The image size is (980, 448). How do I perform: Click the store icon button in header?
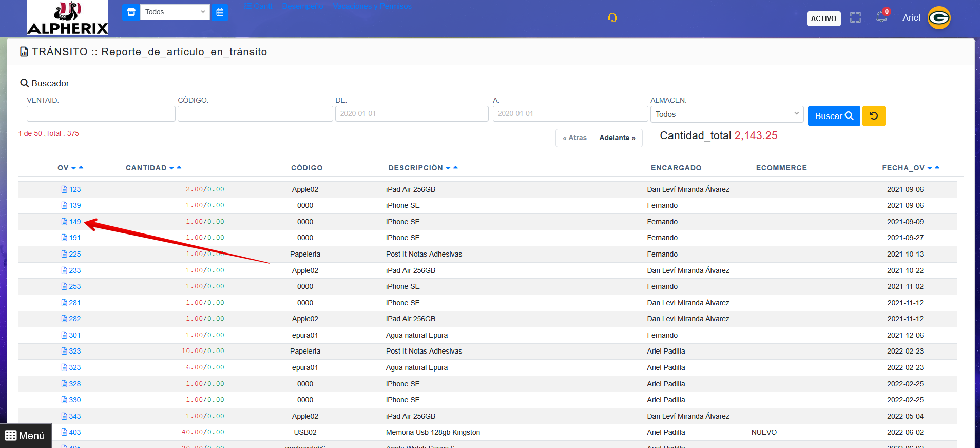click(x=131, y=12)
